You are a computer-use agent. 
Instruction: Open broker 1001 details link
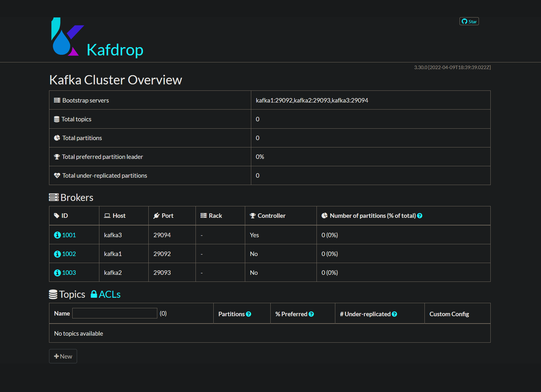[69, 235]
